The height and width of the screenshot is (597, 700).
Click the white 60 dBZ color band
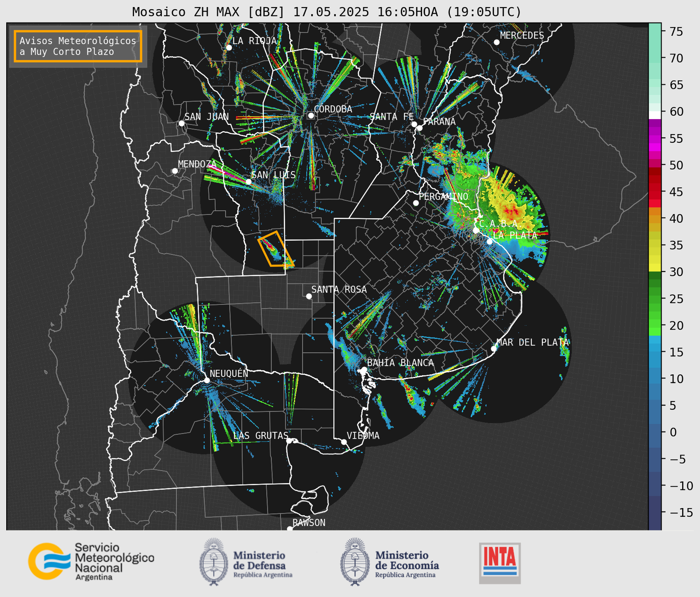pyautogui.click(x=655, y=115)
